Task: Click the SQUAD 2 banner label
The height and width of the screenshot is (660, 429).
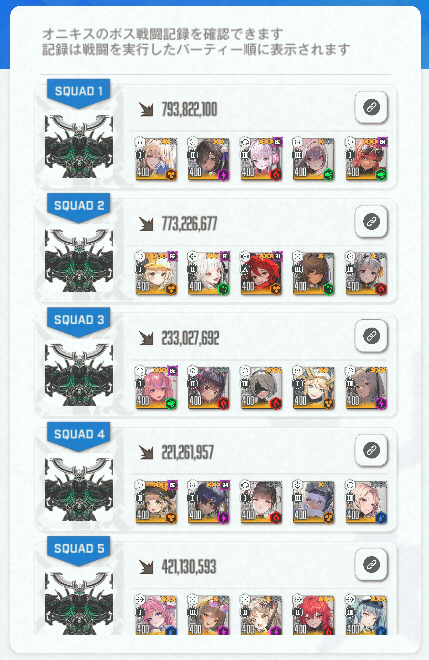Action: click(79, 206)
